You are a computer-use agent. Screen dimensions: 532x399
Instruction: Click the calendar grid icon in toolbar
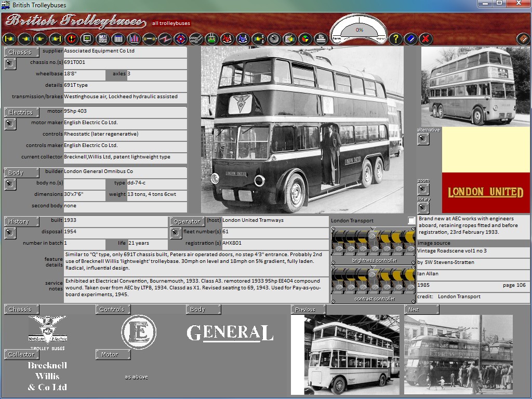(118, 38)
